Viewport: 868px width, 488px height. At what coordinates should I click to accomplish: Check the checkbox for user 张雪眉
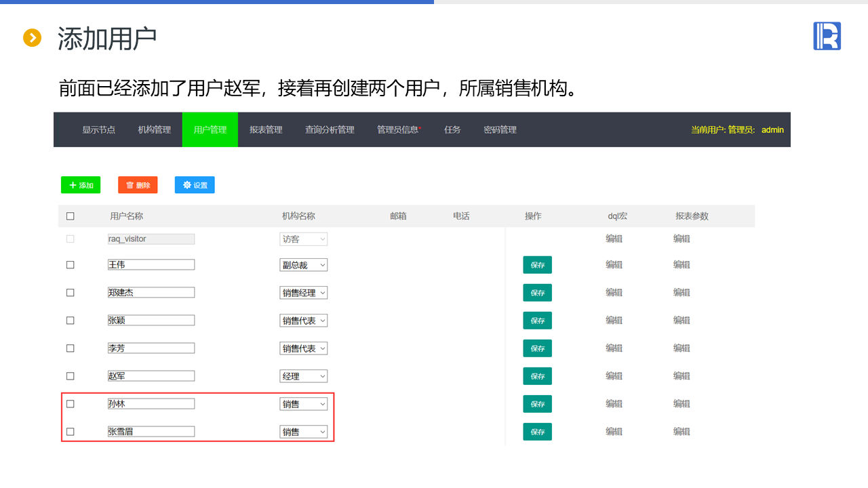click(71, 432)
